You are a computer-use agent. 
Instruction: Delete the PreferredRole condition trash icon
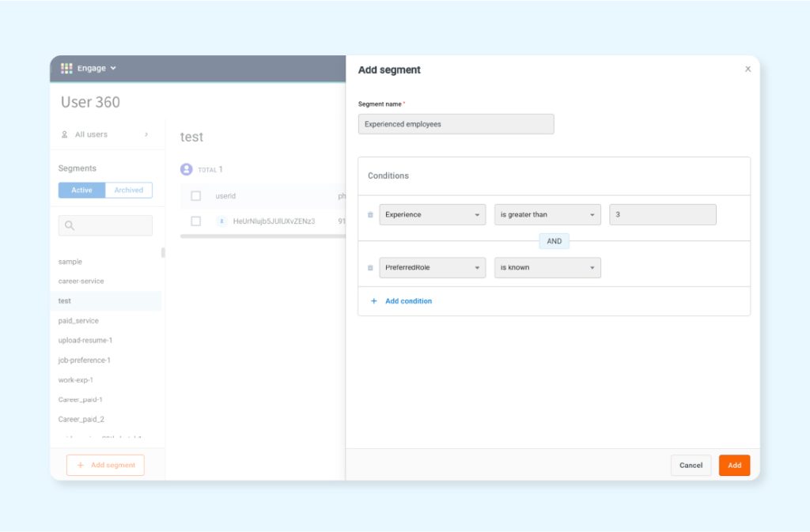pyautogui.click(x=370, y=268)
